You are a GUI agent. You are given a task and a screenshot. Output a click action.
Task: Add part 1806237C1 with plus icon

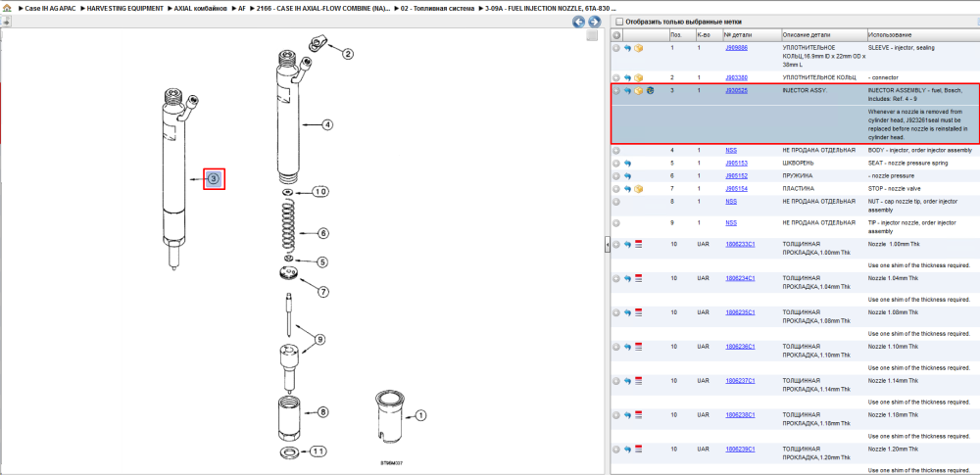616,381
